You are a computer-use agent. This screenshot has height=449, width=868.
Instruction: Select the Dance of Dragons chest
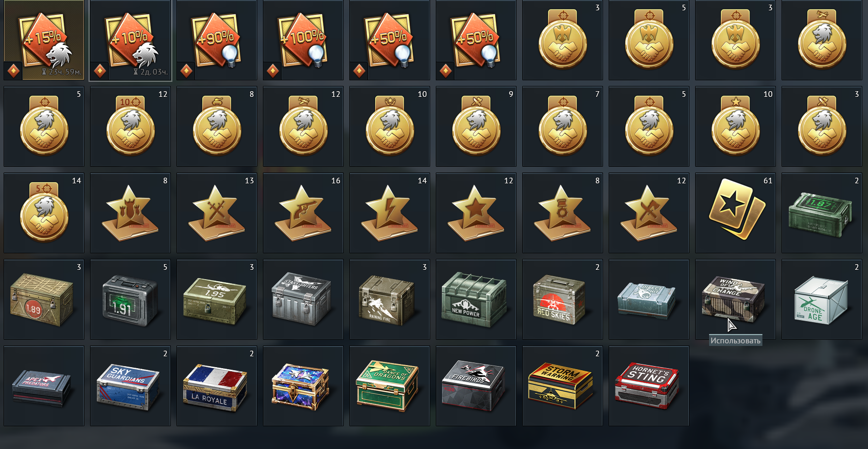pos(390,386)
